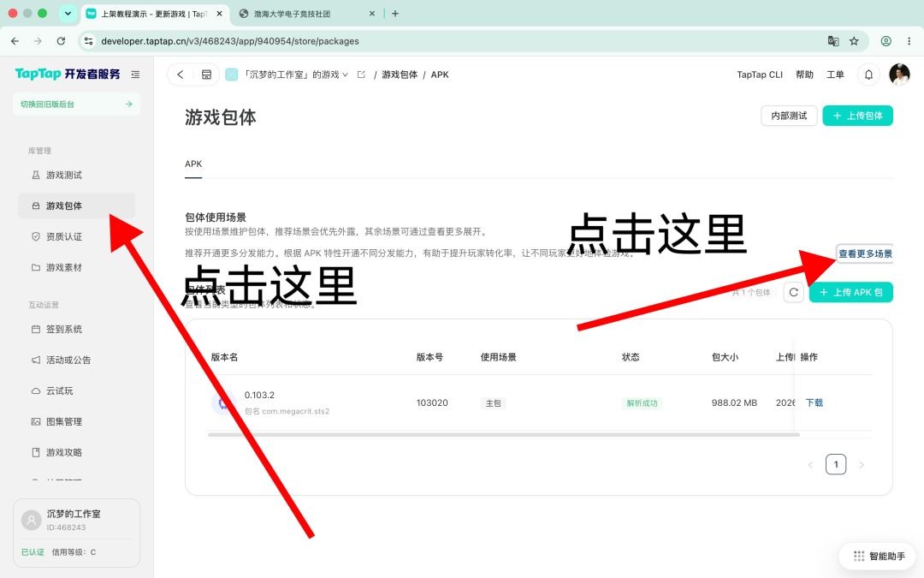Open 图集管理 in the sidebar
The image size is (924, 578).
click(77, 421)
